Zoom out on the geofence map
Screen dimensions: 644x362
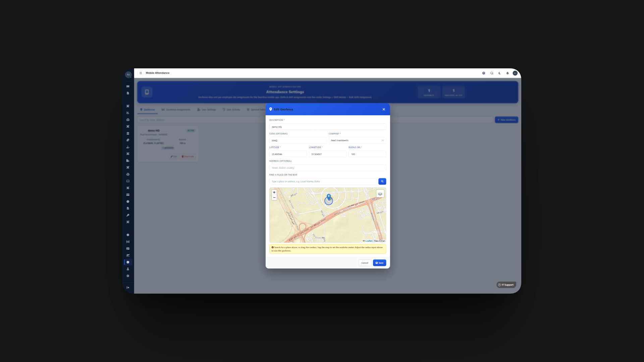click(274, 198)
